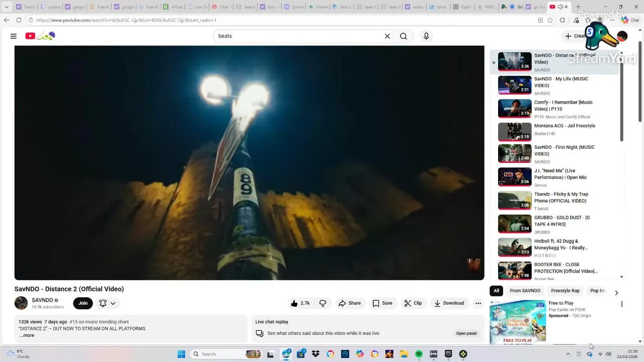
Task: Expand the description with ...more
Action: [x=27, y=335]
